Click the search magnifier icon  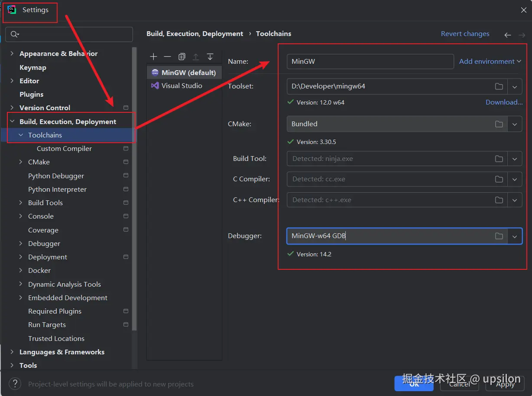tap(15, 34)
